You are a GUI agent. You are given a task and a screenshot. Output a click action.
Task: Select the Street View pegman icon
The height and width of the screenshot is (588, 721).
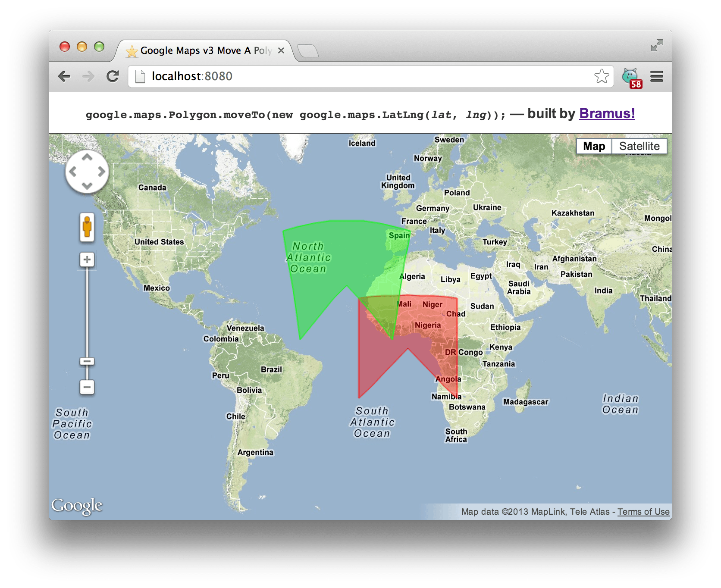click(x=87, y=227)
